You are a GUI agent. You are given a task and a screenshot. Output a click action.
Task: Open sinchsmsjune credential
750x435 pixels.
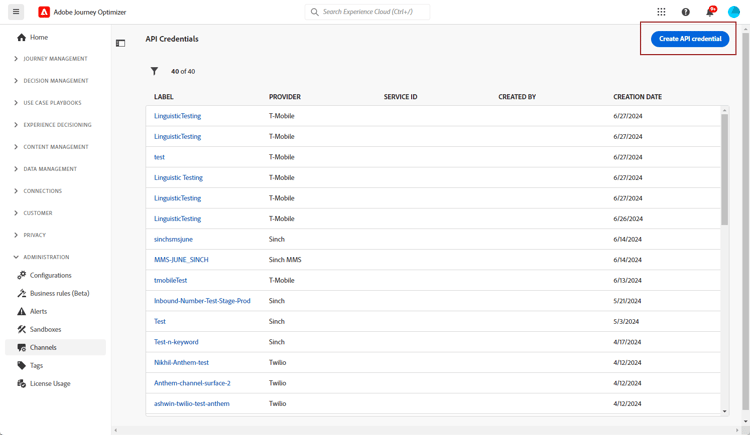pyautogui.click(x=173, y=239)
